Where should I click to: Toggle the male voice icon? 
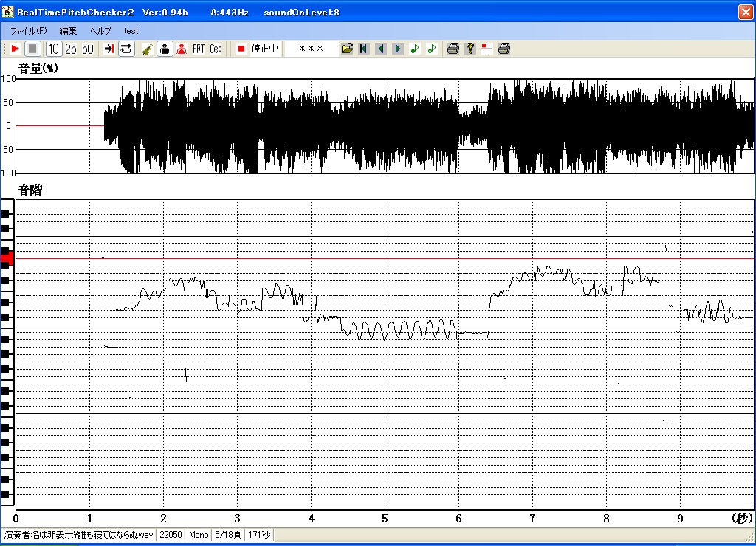coord(165,49)
